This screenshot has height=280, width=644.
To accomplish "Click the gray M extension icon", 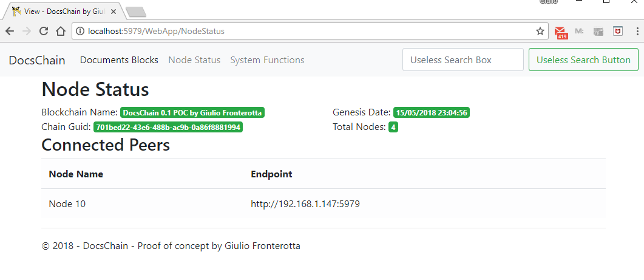I will 579,31.
